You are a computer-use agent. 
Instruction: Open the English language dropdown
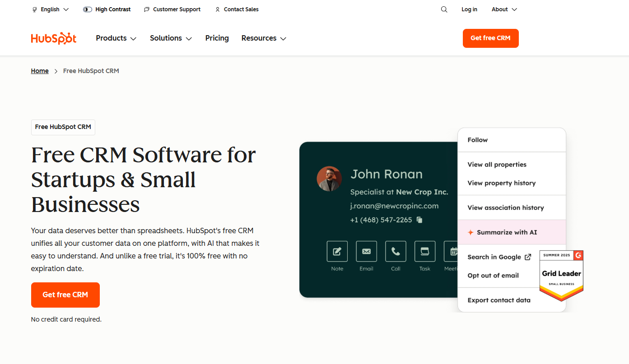[50, 9]
